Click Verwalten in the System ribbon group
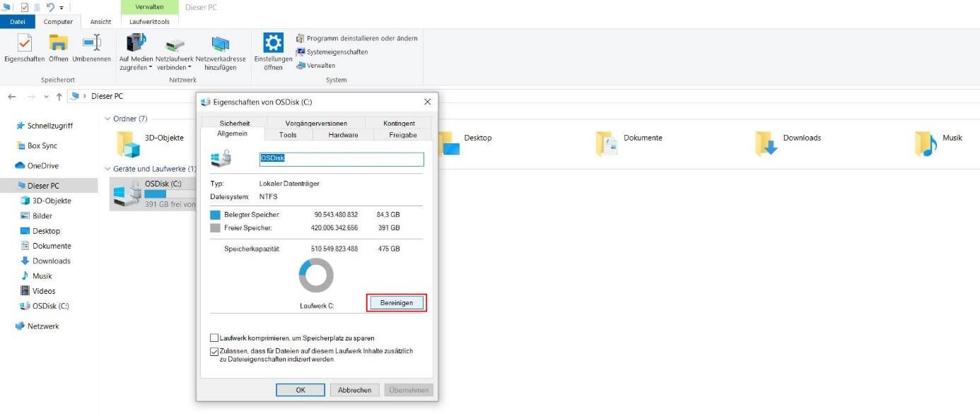 pyautogui.click(x=315, y=65)
